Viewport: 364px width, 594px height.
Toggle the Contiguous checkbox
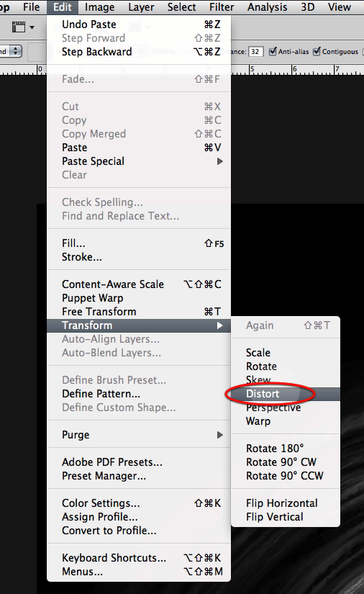(x=317, y=51)
